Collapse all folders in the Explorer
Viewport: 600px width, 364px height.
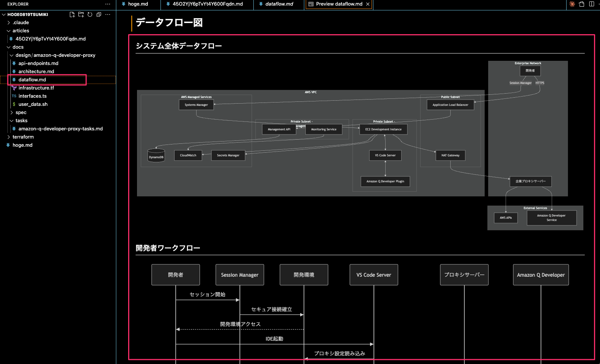(x=99, y=14)
